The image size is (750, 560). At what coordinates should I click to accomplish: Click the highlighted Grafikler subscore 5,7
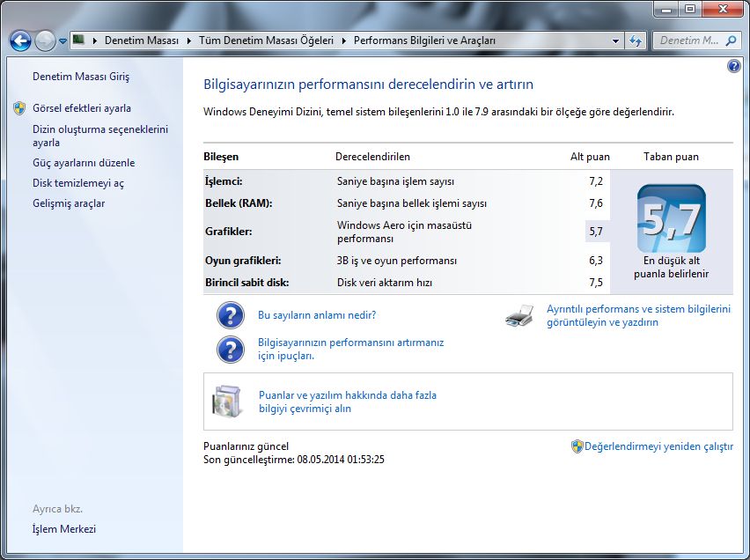[x=596, y=232]
